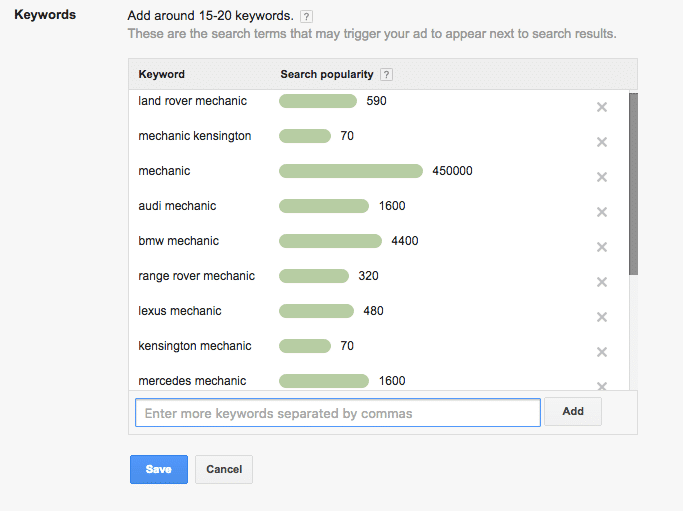This screenshot has height=511, width=683.
Task: Click the Add button
Action: (573, 411)
